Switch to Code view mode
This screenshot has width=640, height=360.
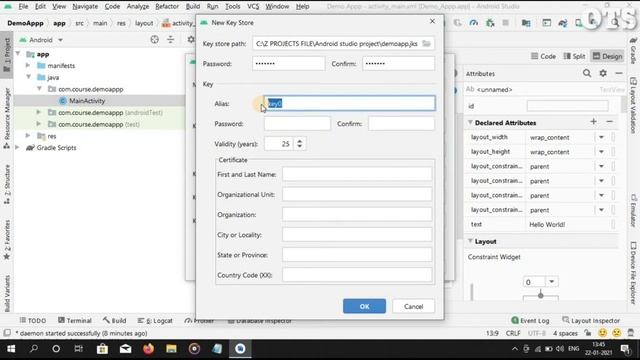tap(543, 56)
